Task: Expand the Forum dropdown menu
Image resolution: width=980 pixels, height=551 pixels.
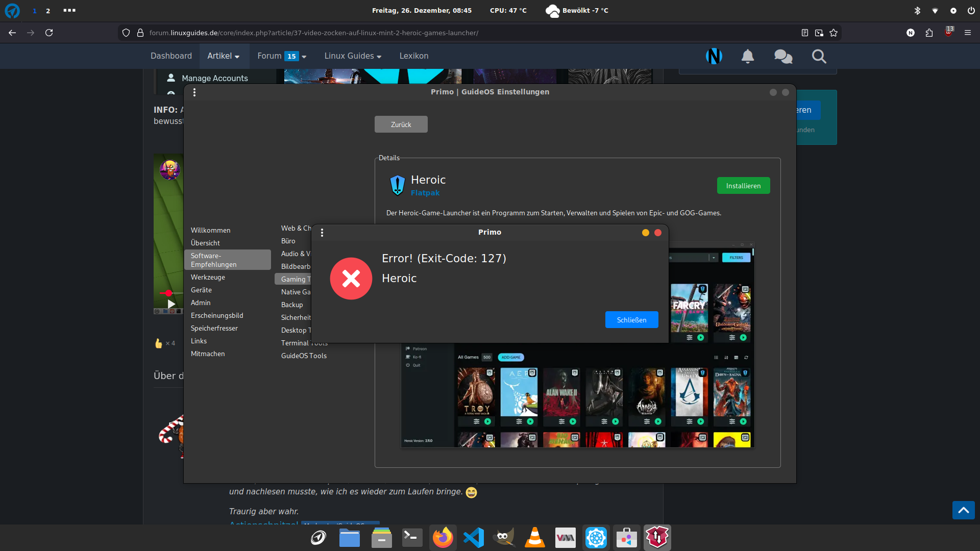Action: coord(282,56)
